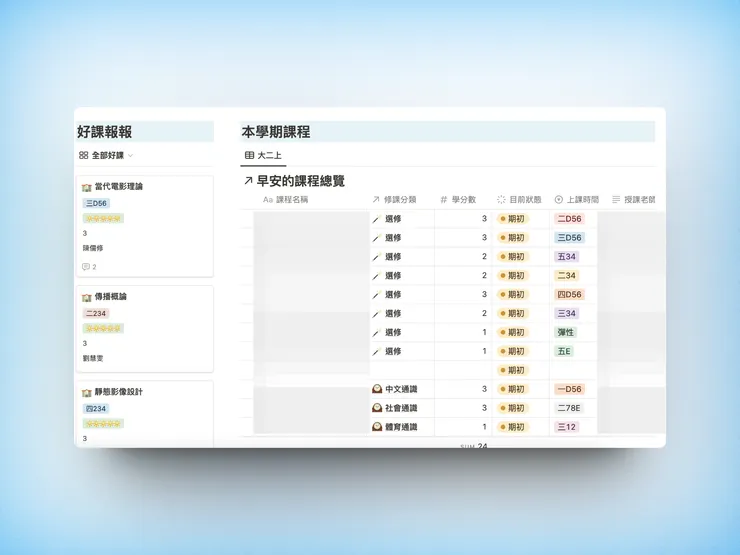Open 靜態影像設計 card title
This screenshot has width=740, height=555.
118,392
